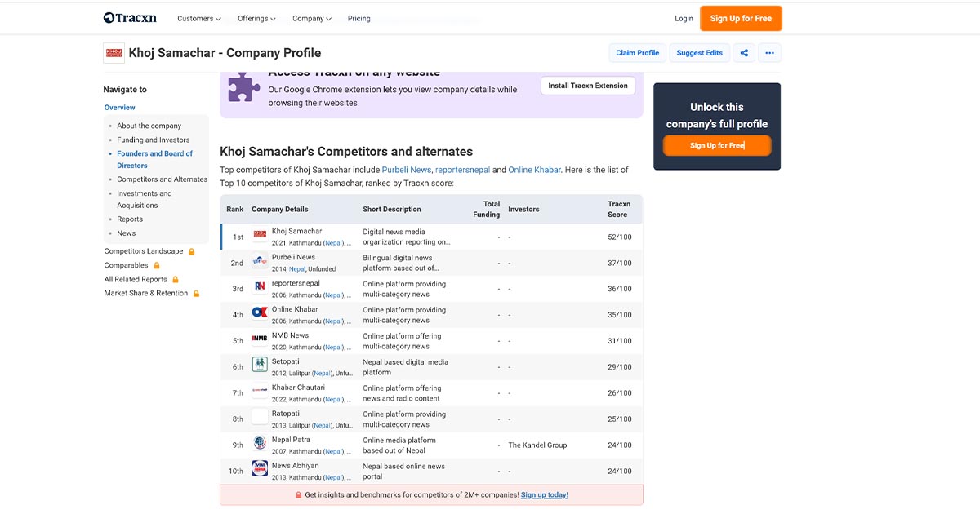Click the Khoj Samachar profile logo
This screenshot has height=514, width=980.
[x=114, y=53]
